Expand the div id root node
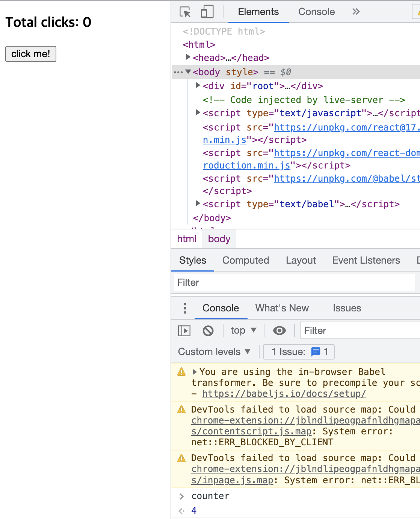This screenshot has width=420, height=519. point(198,85)
